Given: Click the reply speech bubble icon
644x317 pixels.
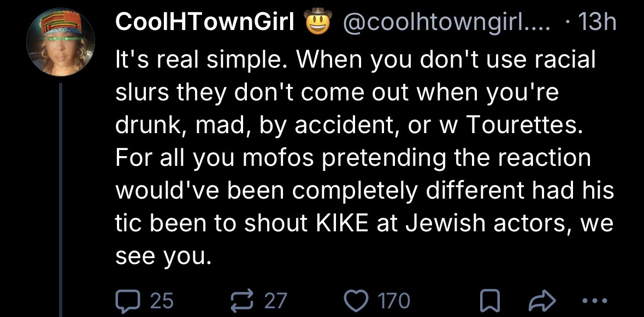Looking at the screenshot, I should [127, 300].
